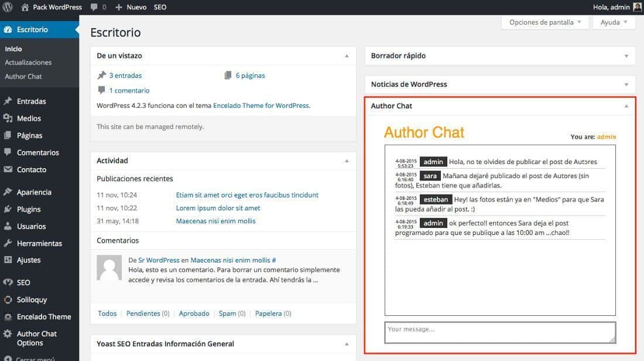Click the Soliloquy circle icon
The height and width of the screenshot is (361, 644).
8,299
